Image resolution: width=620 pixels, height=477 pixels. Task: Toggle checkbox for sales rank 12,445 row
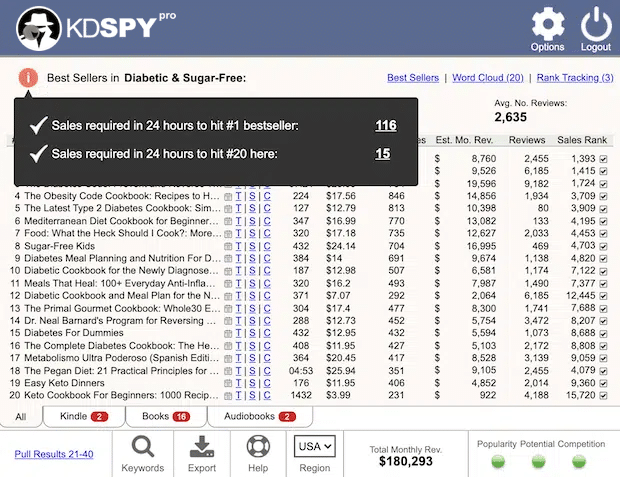(x=603, y=296)
